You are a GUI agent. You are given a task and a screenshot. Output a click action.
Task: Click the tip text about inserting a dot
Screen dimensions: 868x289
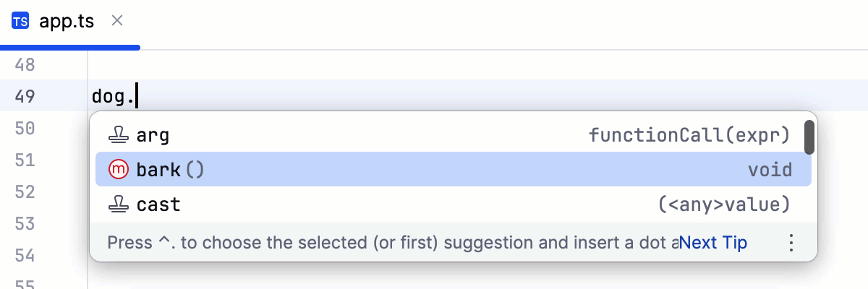coord(391,243)
